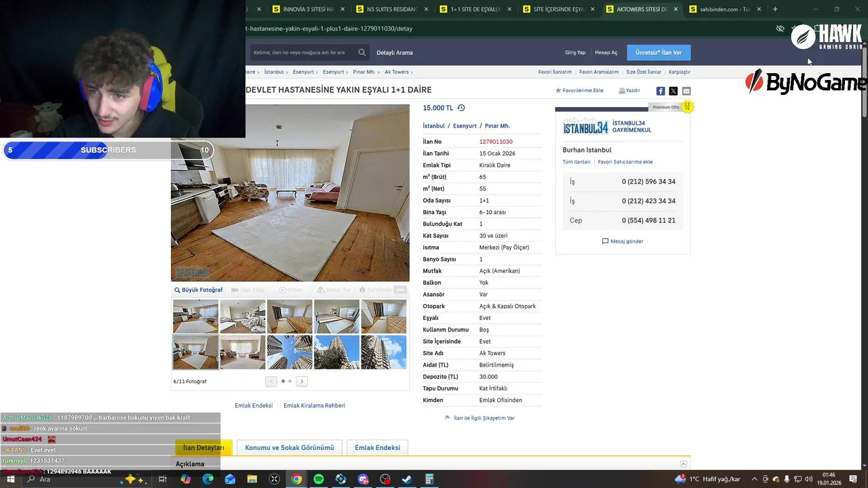The image size is (868, 488).
Task: Select skyscrapers-from-below thumbnail
Action: coord(290,352)
